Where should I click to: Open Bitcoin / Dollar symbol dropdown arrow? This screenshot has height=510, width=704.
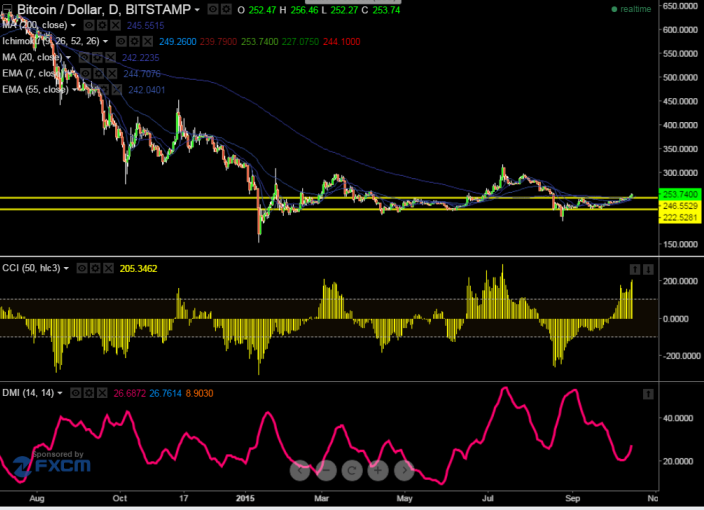pyautogui.click(x=197, y=9)
